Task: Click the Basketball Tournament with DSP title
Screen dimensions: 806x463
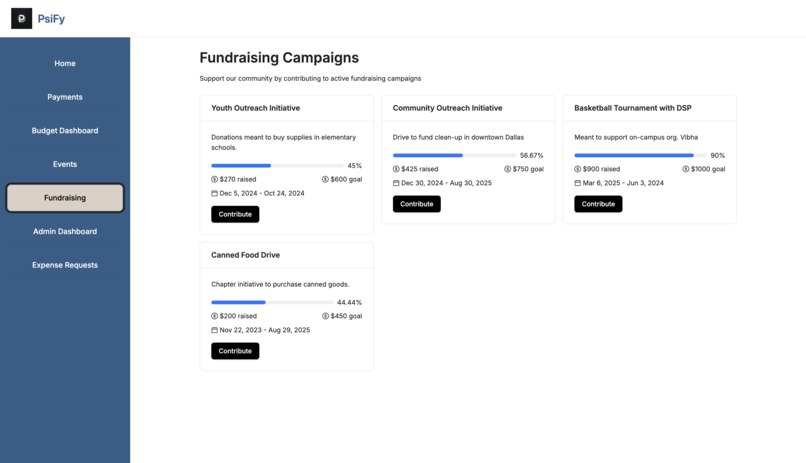Action: (x=633, y=108)
